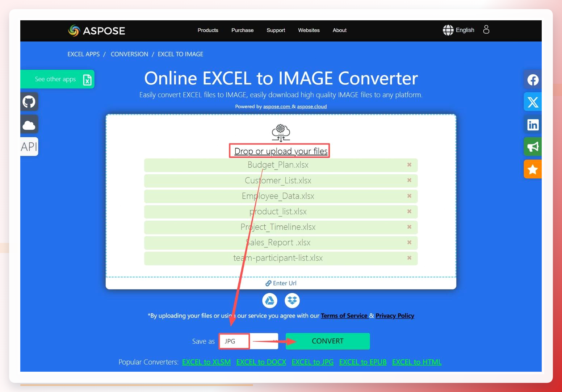Upload from Dropbox

[x=292, y=300]
